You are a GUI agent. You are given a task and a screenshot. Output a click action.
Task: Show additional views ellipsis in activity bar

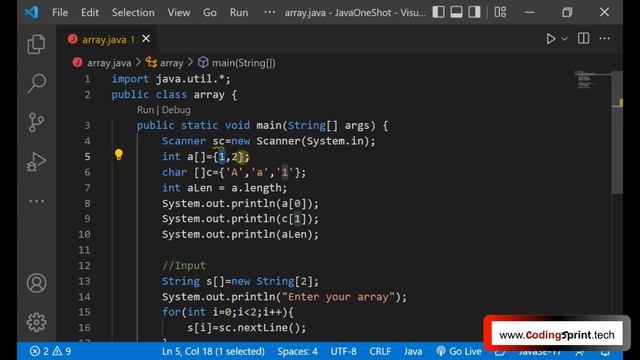click(x=36, y=201)
